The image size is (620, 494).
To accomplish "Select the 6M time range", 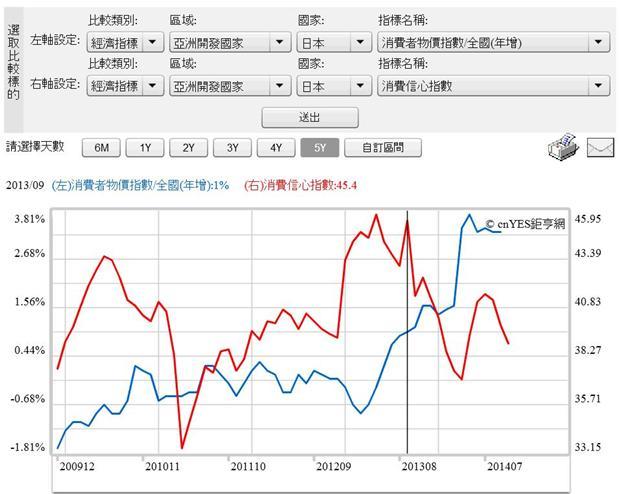I will [x=101, y=148].
